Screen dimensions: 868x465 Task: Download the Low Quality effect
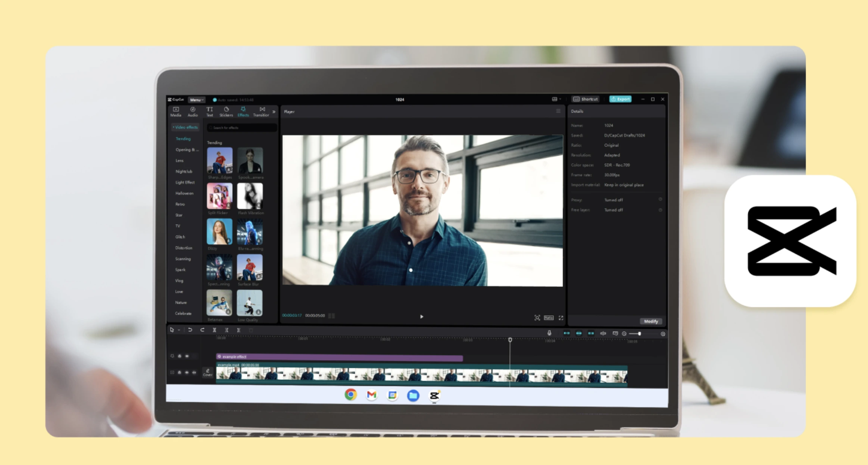pos(259,312)
